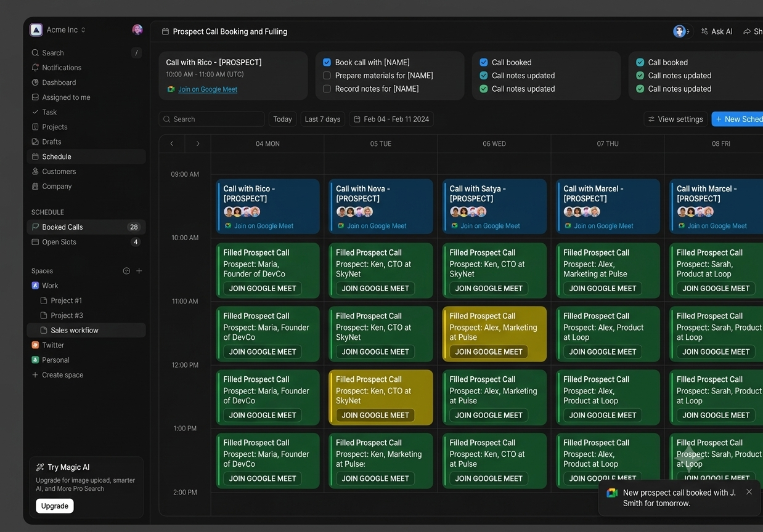Toggle the middle Call notes updated in third card
This screenshot has width=763, height=532.
pos(484,76)
